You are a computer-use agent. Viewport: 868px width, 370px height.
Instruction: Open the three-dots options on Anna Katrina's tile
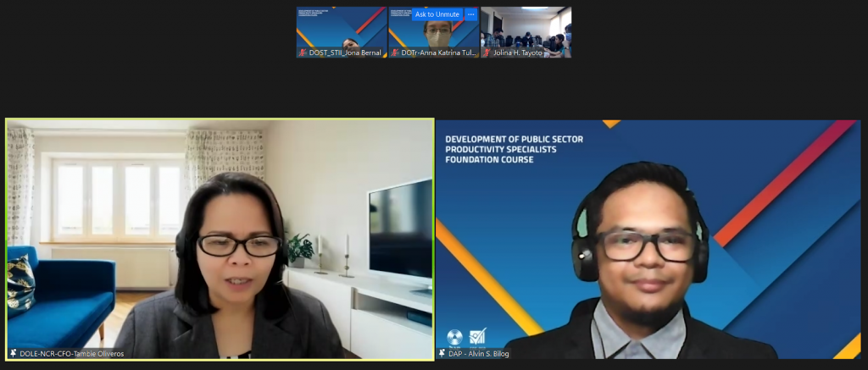(471, 14)
